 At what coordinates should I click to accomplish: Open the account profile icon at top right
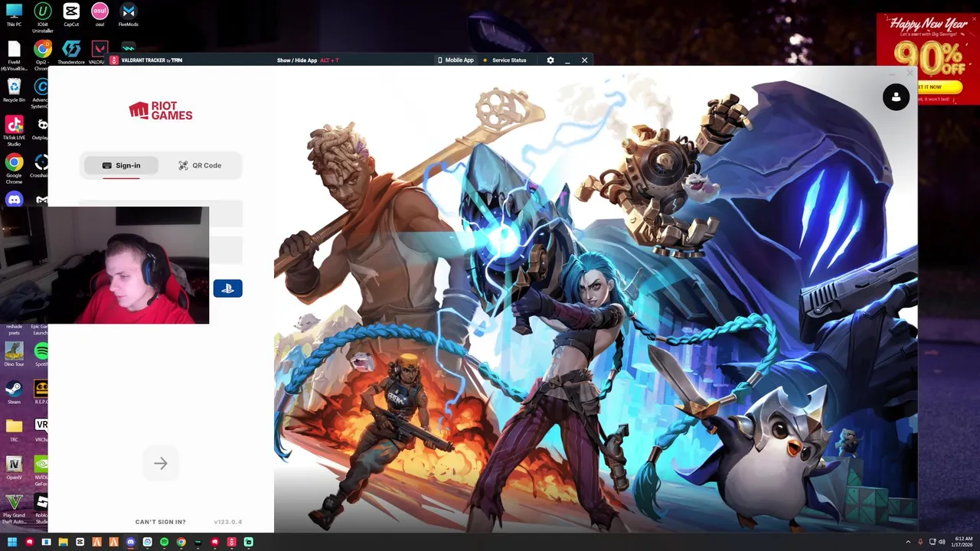[896, 97]
